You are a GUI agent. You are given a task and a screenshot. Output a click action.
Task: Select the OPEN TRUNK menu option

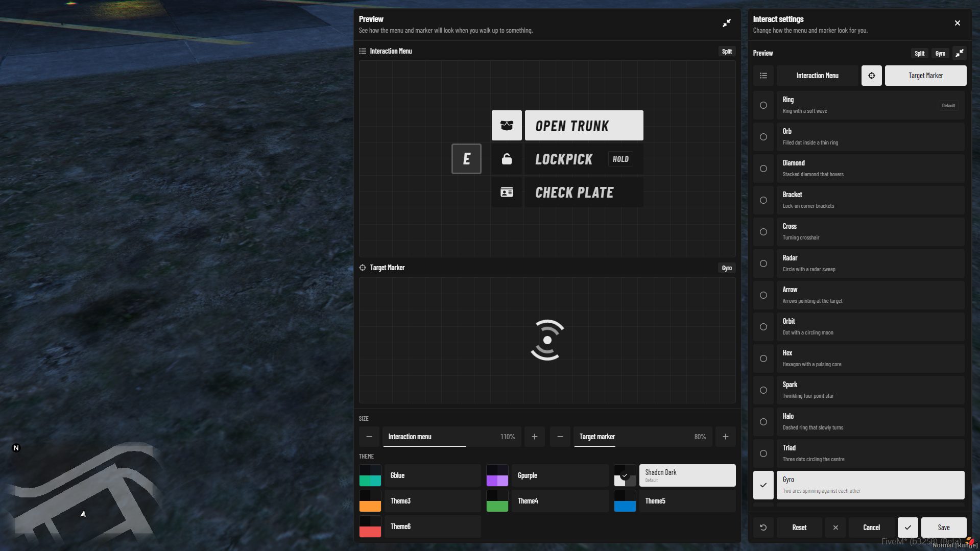point(584,126)
